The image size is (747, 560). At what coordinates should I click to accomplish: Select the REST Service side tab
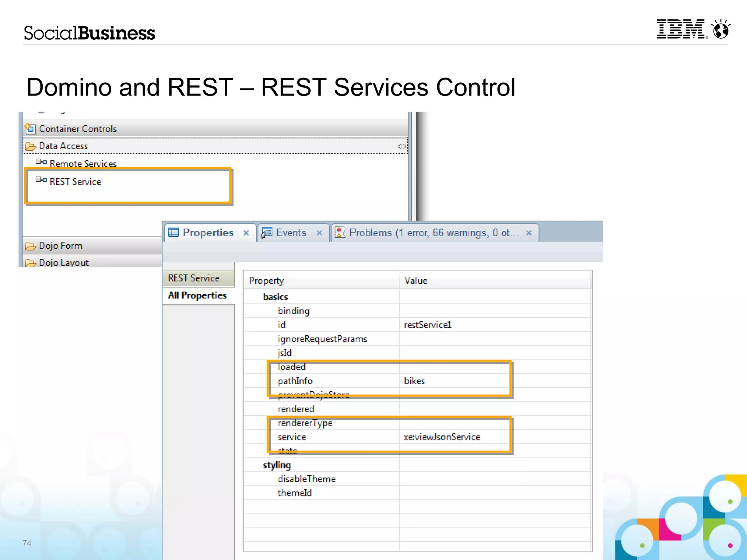point(198,278)
